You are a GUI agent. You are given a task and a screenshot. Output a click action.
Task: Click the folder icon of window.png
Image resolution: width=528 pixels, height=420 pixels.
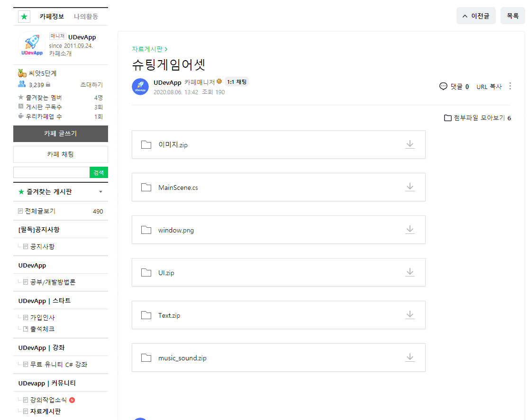(146, 230)
